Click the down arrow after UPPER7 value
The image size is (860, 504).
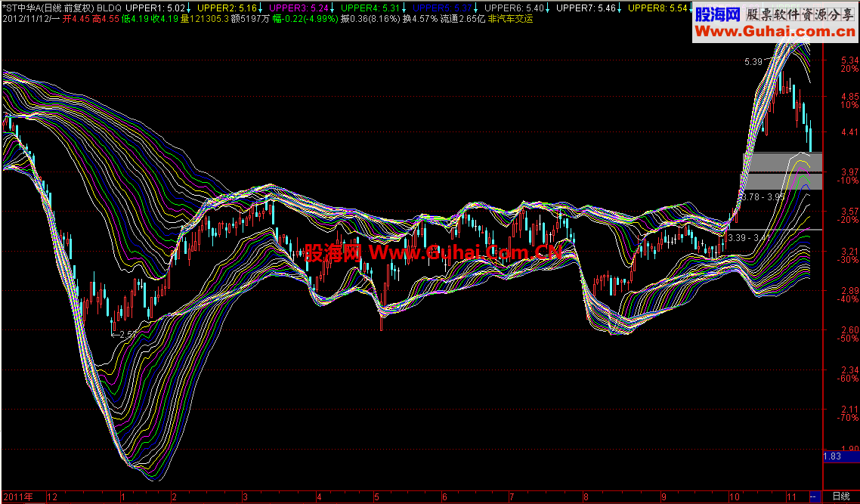tap(619, 8)
